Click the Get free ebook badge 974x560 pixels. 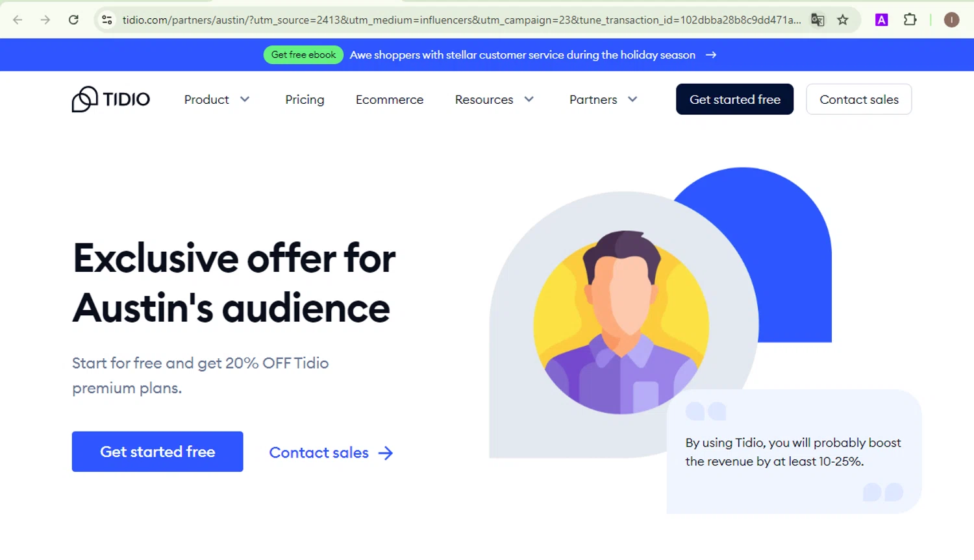pyautogui.click(x=303, y=55)
